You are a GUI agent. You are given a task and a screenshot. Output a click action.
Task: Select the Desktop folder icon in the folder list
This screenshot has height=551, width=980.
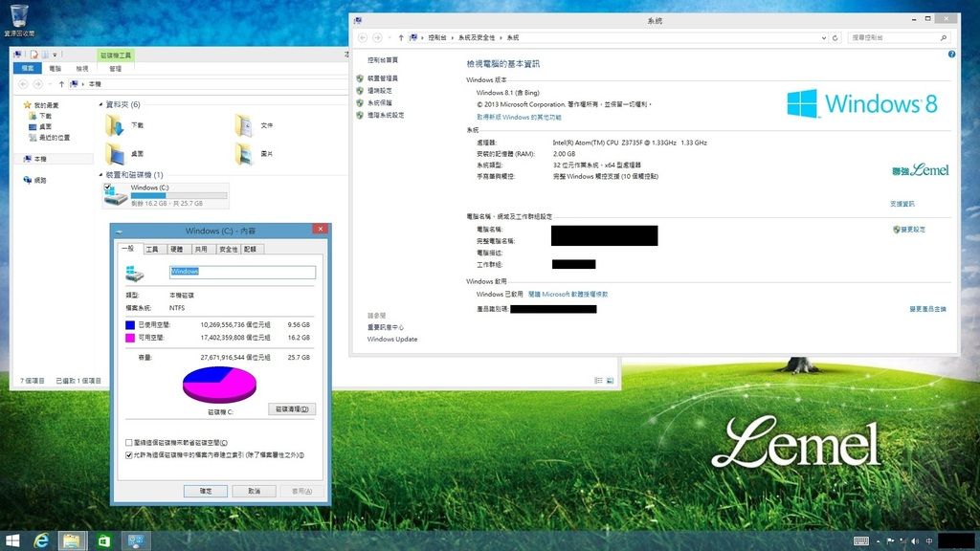(115, 154)
